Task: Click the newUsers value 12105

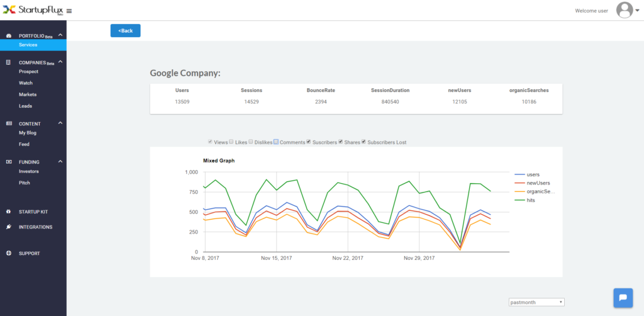Action: coord(459,102)
